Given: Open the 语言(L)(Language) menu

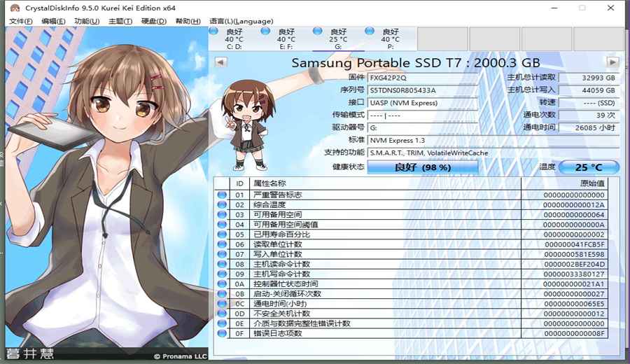Looking at the screenshot, I should point(241,21).
